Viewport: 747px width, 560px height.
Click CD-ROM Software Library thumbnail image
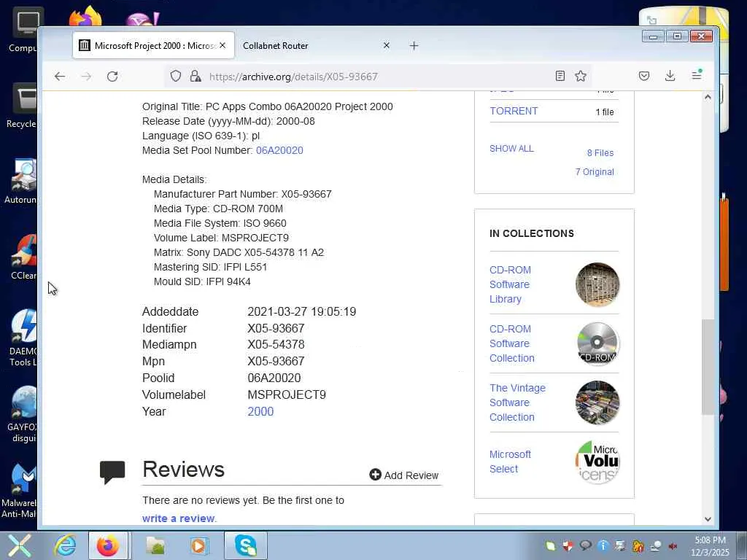click(x=597, y=285)
